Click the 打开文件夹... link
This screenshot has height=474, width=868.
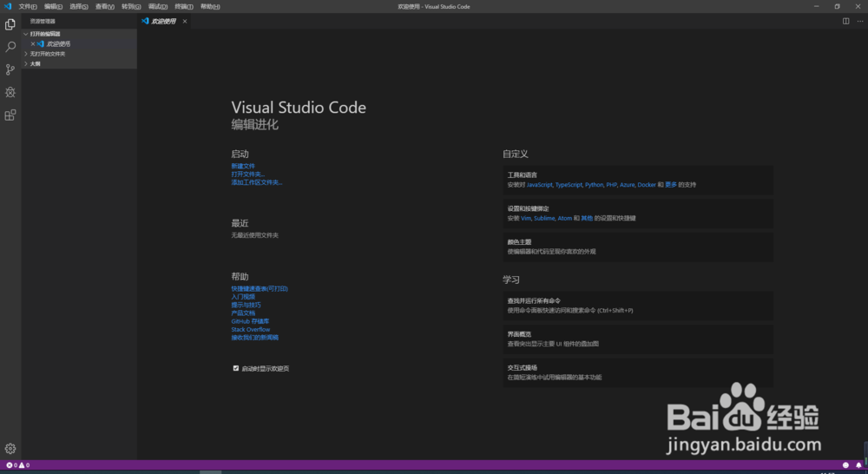(x=248, y=174)
